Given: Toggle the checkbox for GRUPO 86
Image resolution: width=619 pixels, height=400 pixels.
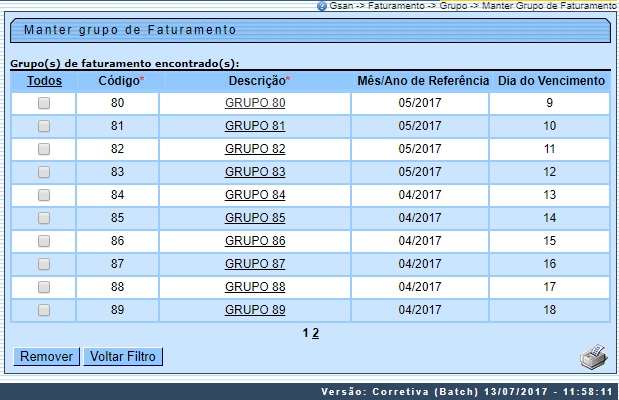Looking at the screenshot, I should pos(44,240).
